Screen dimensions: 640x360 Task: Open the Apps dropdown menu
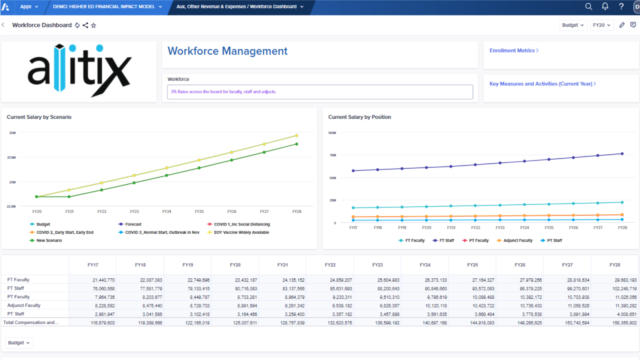pyautogui.click(x=29, y=7)
